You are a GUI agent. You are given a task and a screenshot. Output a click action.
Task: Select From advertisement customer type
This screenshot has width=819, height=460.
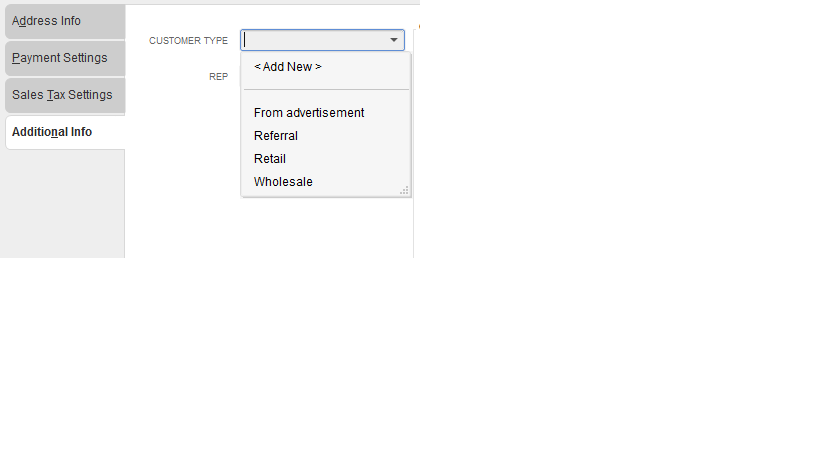[309, 113]
